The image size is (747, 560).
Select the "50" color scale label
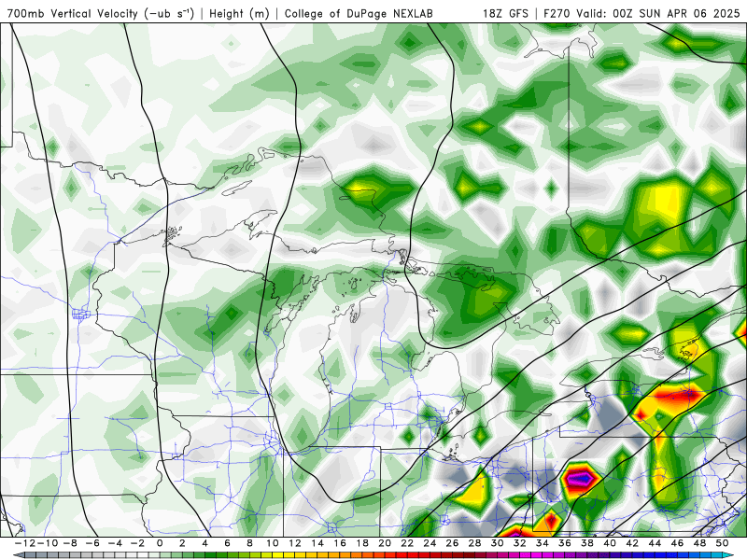(722, 543)
